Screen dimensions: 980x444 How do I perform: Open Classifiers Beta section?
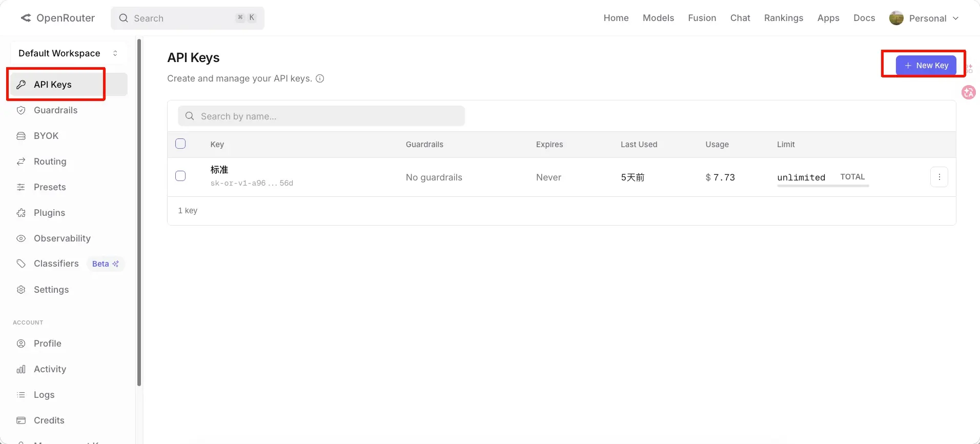(x=69, y=264)
